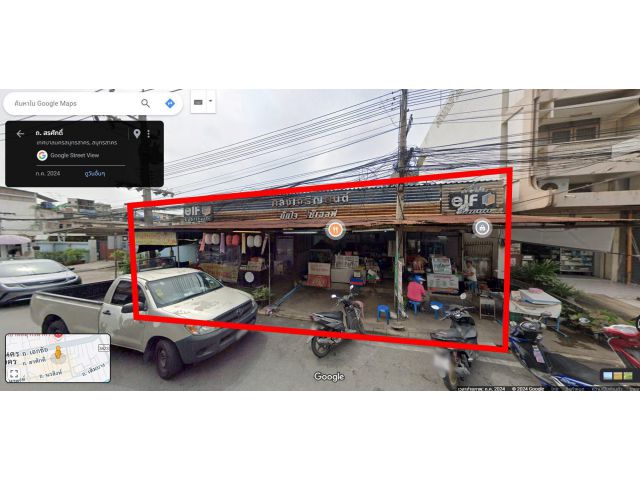The width and height of the screenshot is (640, 480).
Task: Click the 'ก.ค. 2024' capture date text
Action: 48,173
